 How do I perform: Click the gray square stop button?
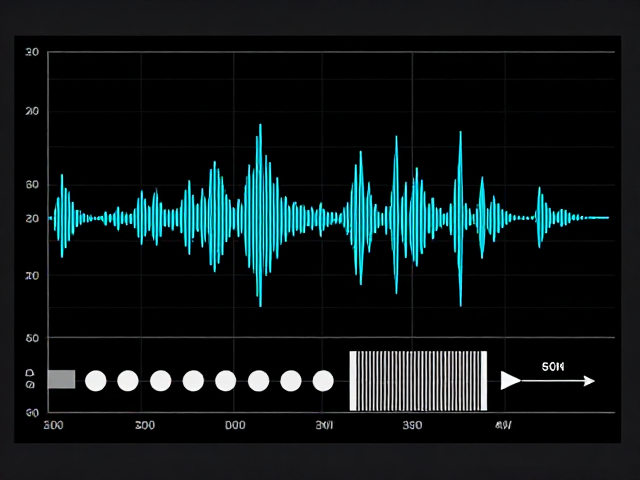[x=62, y=379]
